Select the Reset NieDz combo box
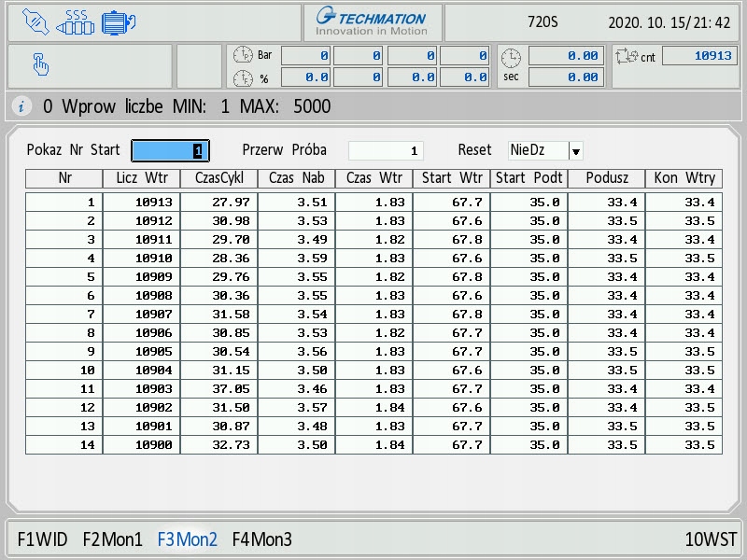This screenshot has width=747, height=560. [539, 150]
